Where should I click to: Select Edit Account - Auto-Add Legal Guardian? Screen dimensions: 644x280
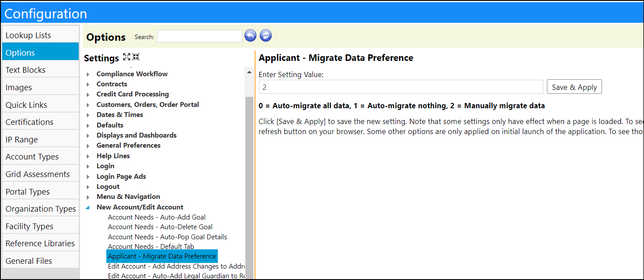point(176,276)
